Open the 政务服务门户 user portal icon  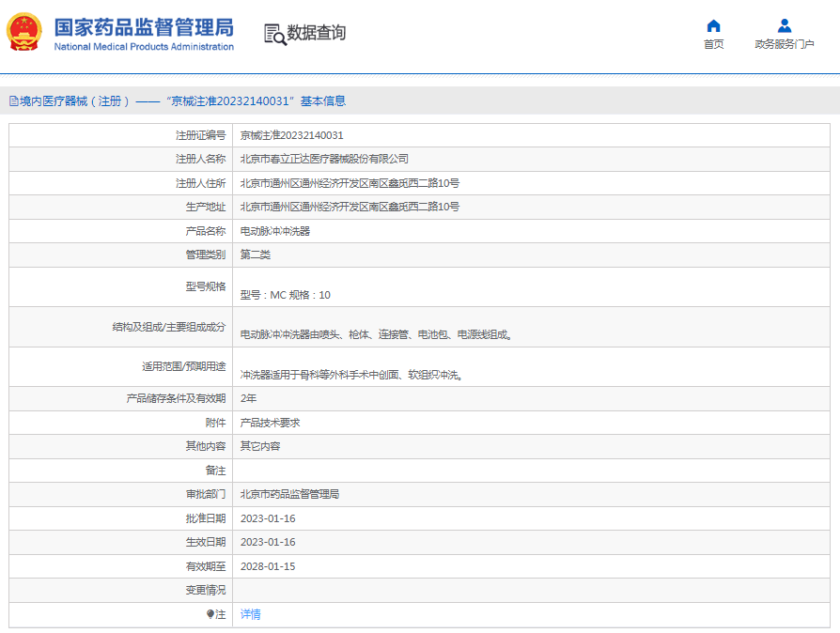[x=785, y=25]
